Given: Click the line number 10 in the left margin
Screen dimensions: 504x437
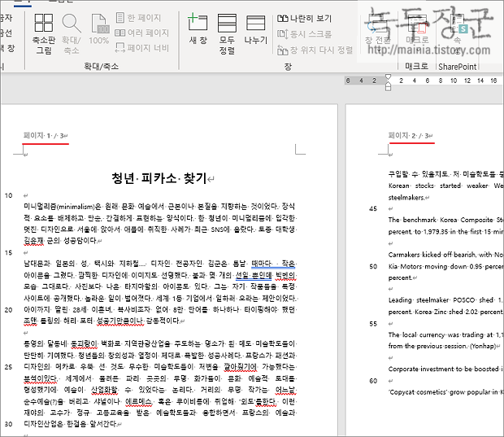Looking at the screenshot, I should click(9, 195).
